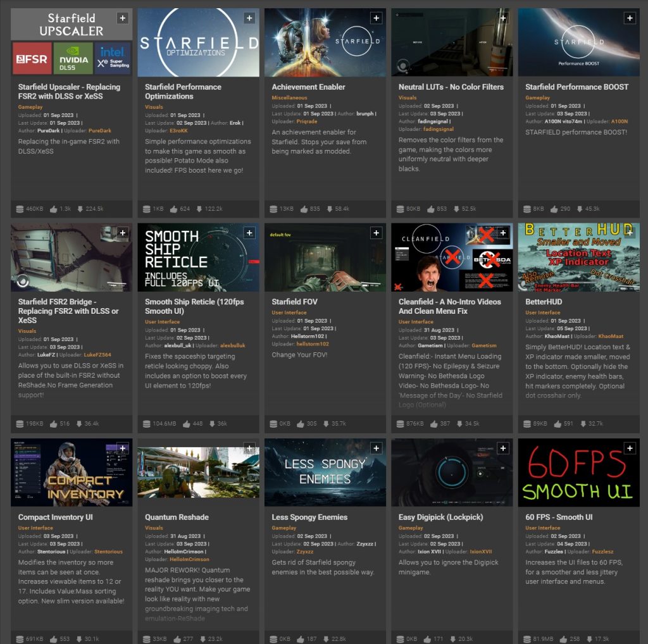Open Cleanfield mod title link
The width and height of the screenshot is (648, 644).
(x=450, y=307)
